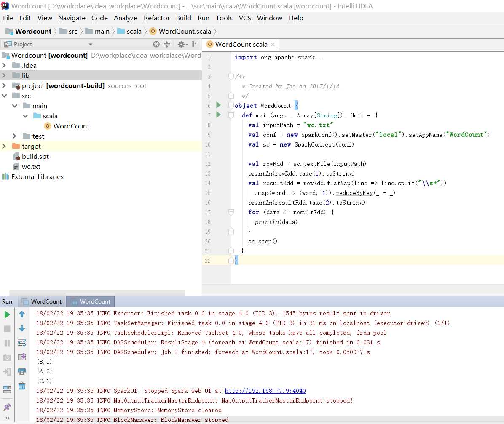Print the console output icon

tap(22, 371)
